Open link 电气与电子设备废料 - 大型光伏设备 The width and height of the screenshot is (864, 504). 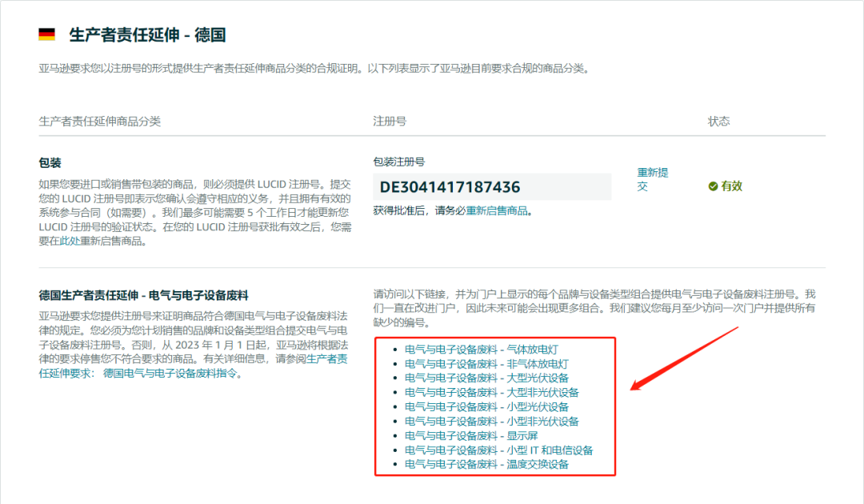pos(486,378)
